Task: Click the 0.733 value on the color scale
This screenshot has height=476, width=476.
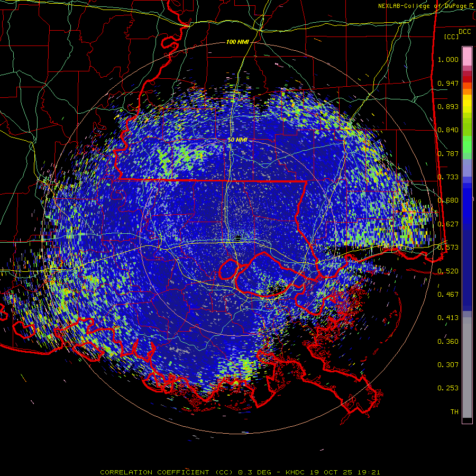Action: click(448, 177)
